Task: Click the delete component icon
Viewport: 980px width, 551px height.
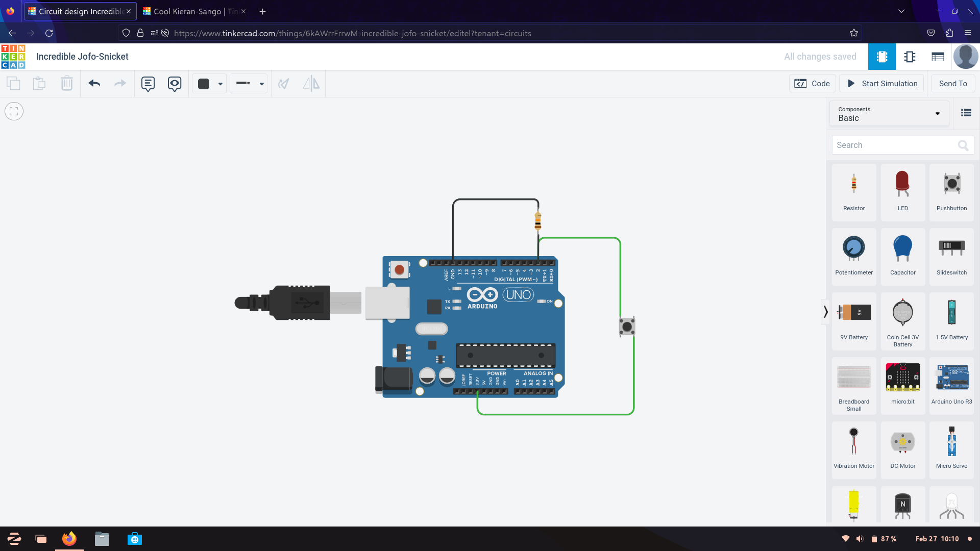Action: coord(67,84)
